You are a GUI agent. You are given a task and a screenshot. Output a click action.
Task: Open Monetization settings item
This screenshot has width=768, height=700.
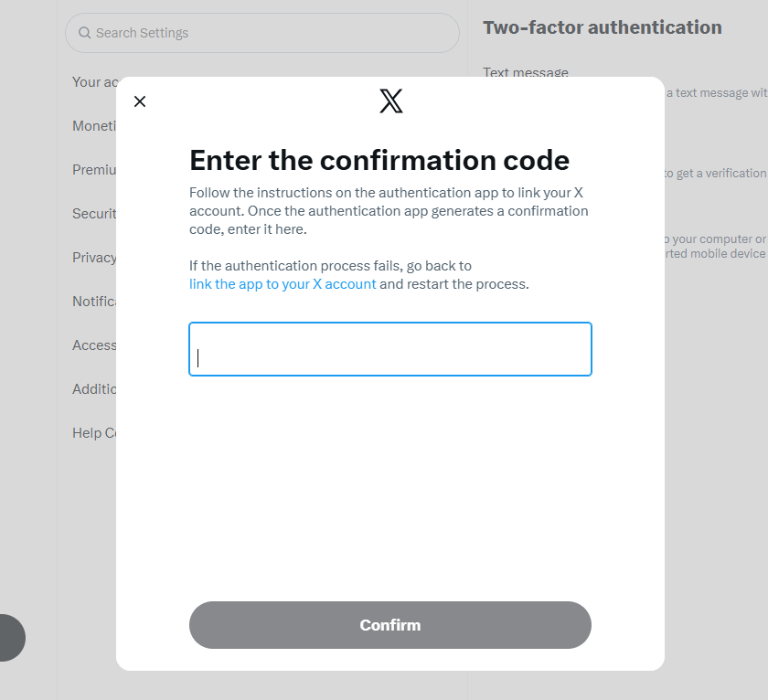(x=94, y=126)
